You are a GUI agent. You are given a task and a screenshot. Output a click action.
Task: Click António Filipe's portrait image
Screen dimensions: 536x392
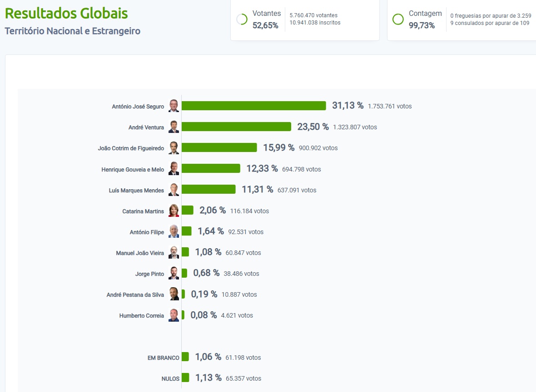174,231
